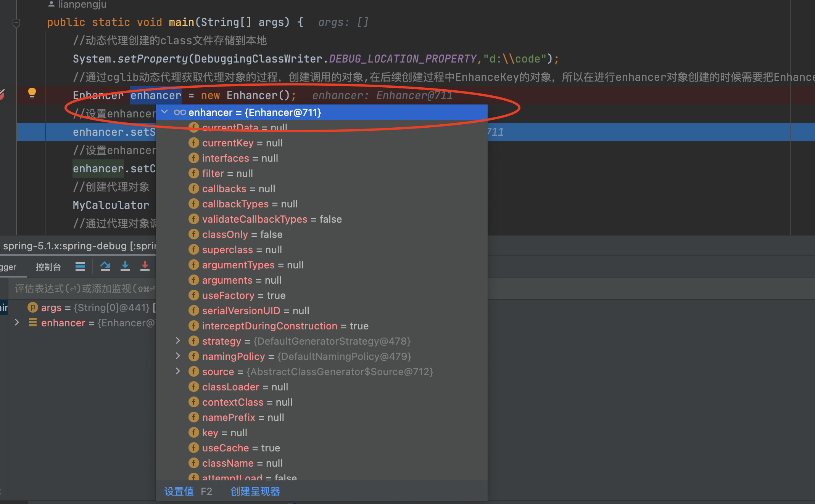The image size is (815, 504).
Task: Select the callbackTypes = null row
Action: [322, 204]
